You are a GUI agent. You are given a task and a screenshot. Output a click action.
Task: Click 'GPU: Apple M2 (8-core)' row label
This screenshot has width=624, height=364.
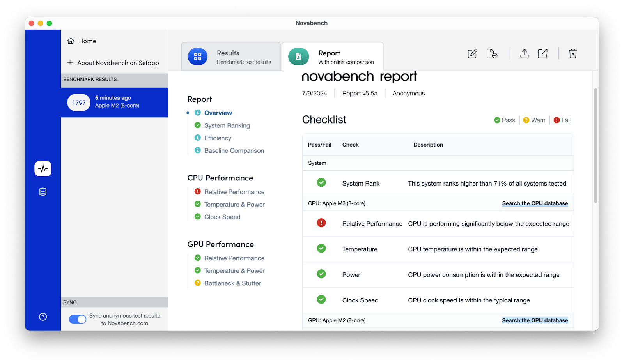337,320
